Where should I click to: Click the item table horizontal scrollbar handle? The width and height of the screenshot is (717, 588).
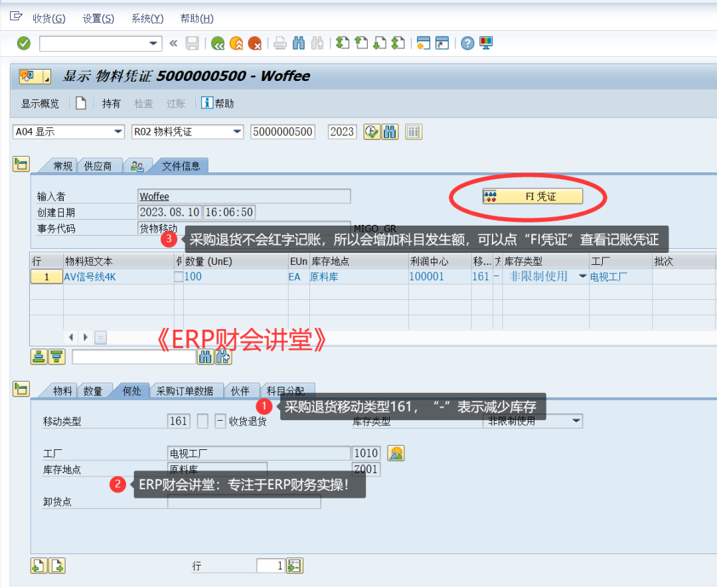coord(101,337)
